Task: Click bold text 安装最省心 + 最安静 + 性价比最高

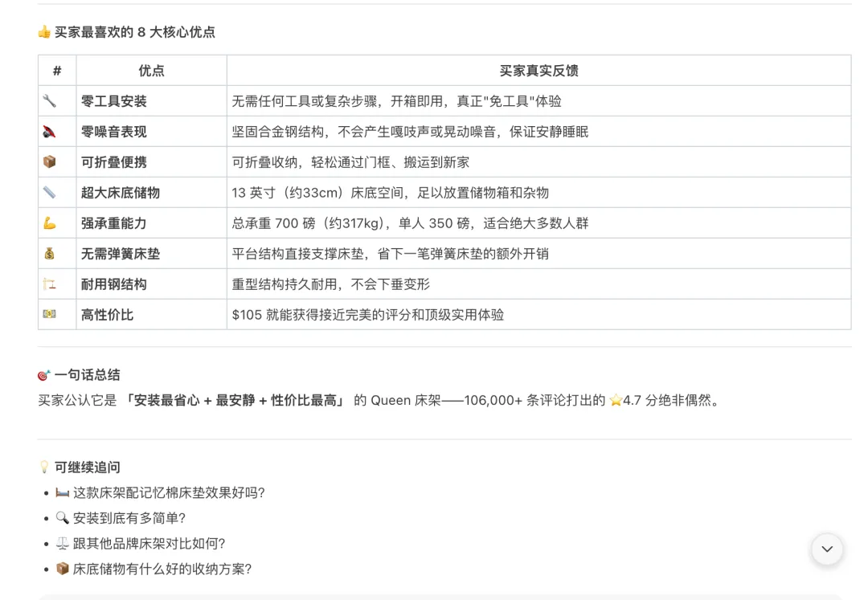Action: [235, 400]
